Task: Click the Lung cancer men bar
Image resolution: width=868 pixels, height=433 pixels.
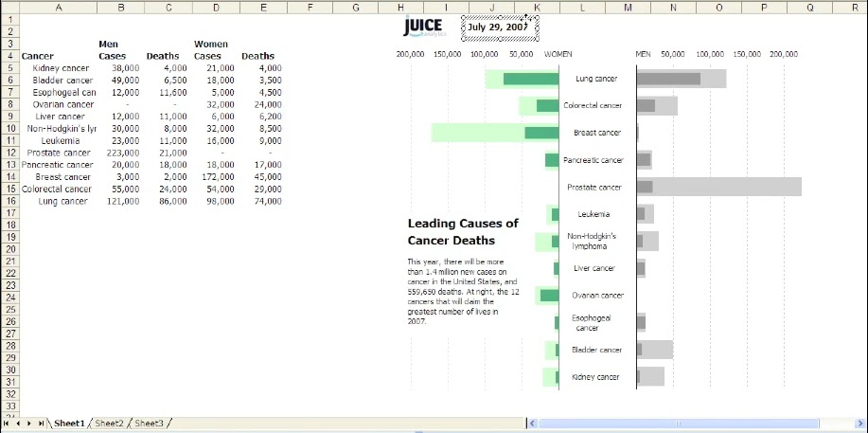Action: tap(682, 79)
